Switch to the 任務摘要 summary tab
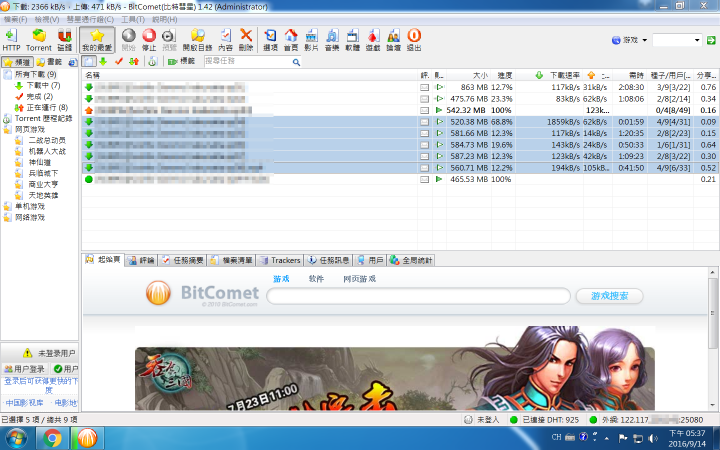Viewport: 720px width, 450px height. (x=182, y=260)
